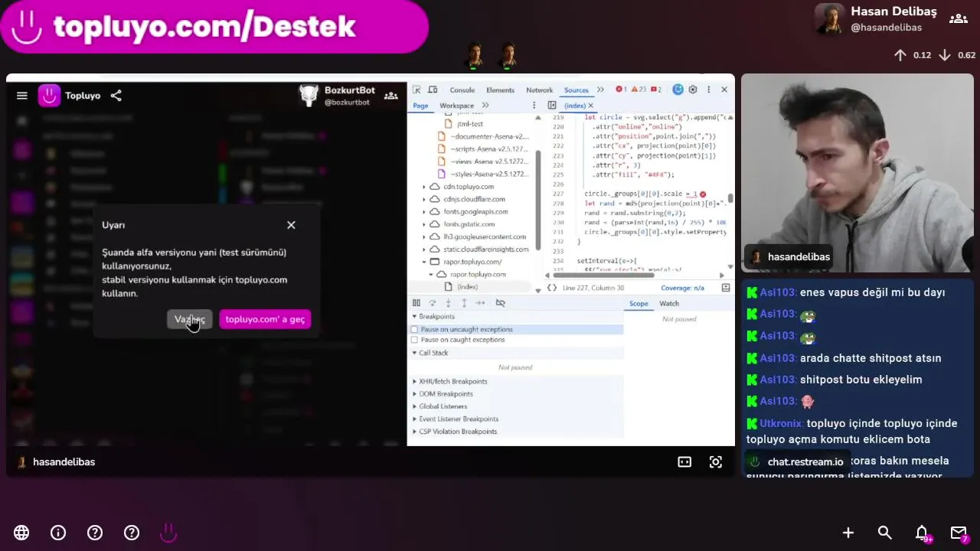Select the Page tab in Sources navigator
This screenshot has height=551, width=980.
[x=420, y=106]
